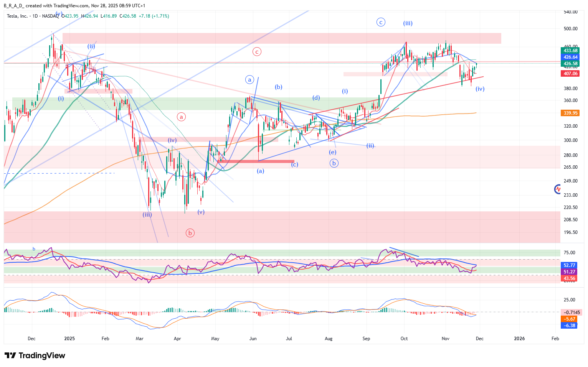
Task: Click the green 433.68 price label
Action: coord(570,51)
